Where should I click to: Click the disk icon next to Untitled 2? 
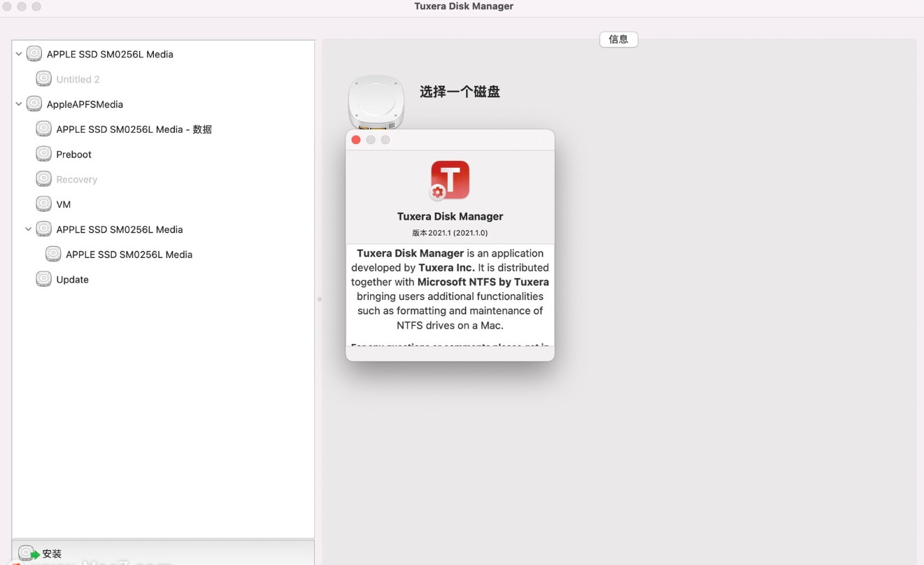pyautogui.click(x=43, y=79)
